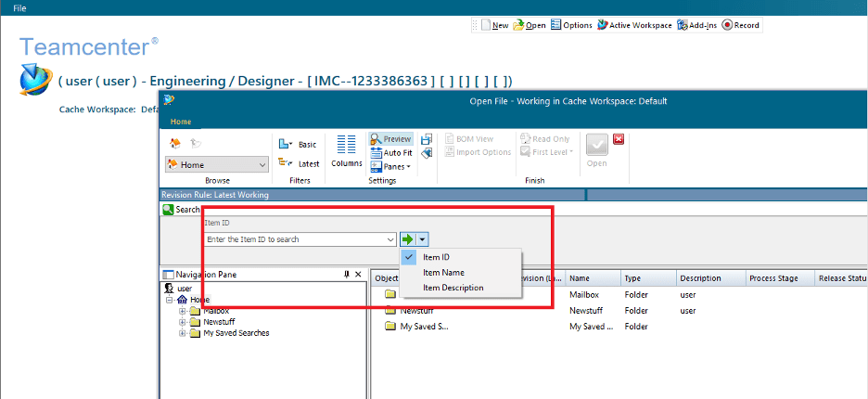This screenshot has height=399, width=868.
Task: Sort by the Type column header
Action: pos(649,278)
